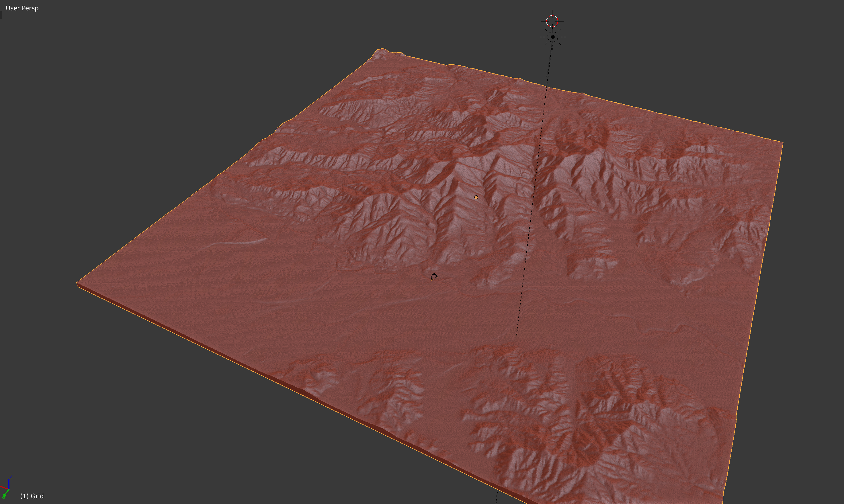This screenshot has height=504, width=844.
Task: Click the small dark tab at top-left edge
Action: (x=1, y=15)
